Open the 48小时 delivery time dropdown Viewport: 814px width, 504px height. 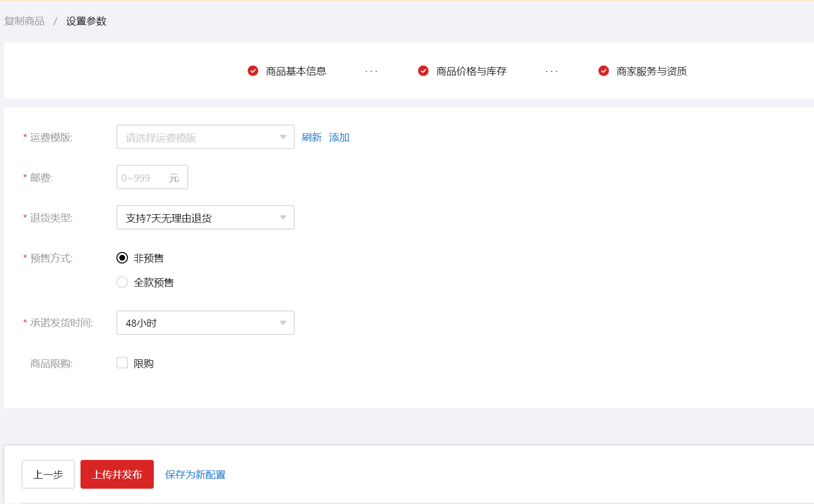coord(196,323)
